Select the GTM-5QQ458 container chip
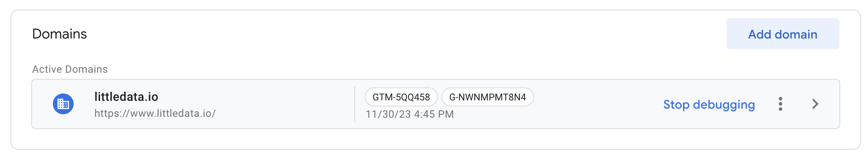The width and height of the screenshot is (868, 161). pos(401,97)
